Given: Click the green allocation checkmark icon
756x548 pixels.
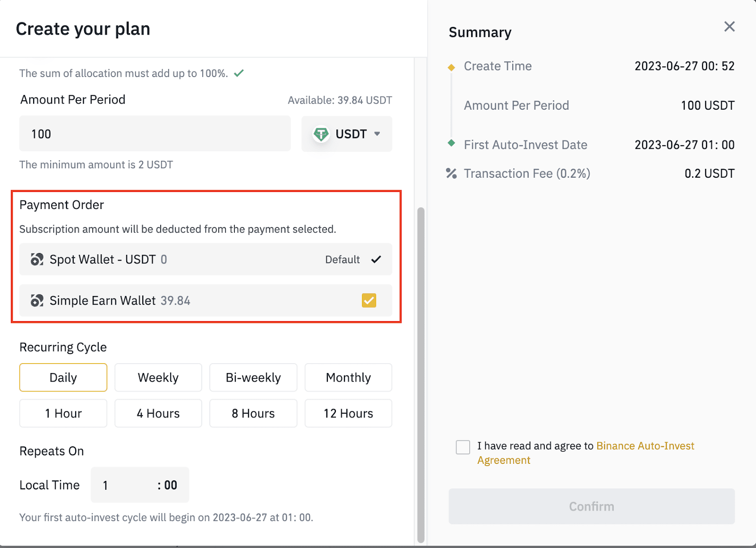Looking at the screenshot, I should (239, 73).
